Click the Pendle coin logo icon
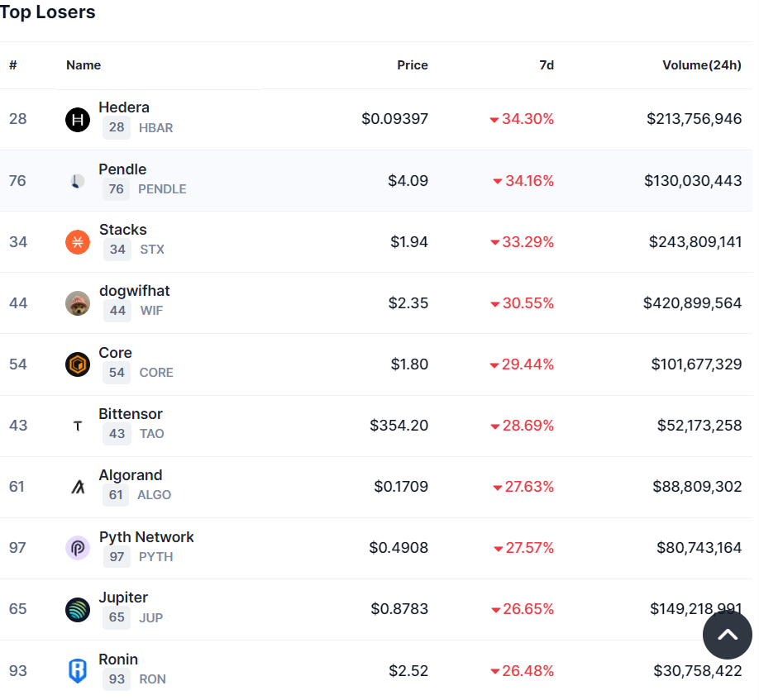The width and height of the screenshot is (759, 700). click(x=78, y=181)
